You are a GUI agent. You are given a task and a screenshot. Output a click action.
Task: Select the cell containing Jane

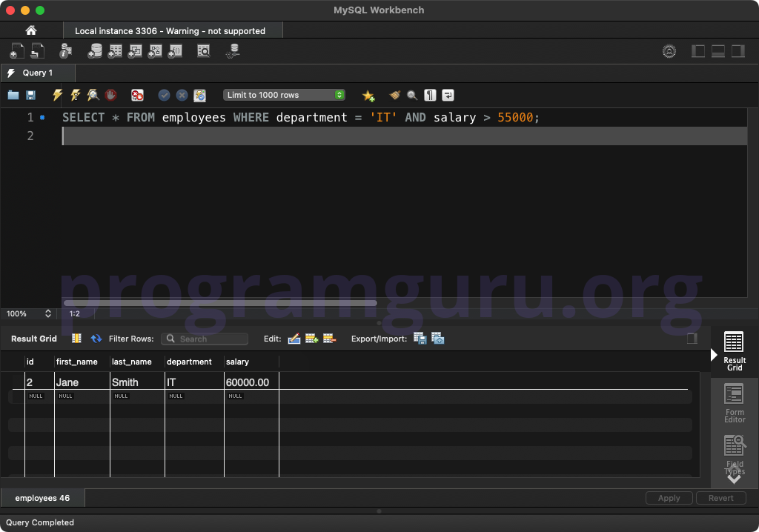[82, 382]
